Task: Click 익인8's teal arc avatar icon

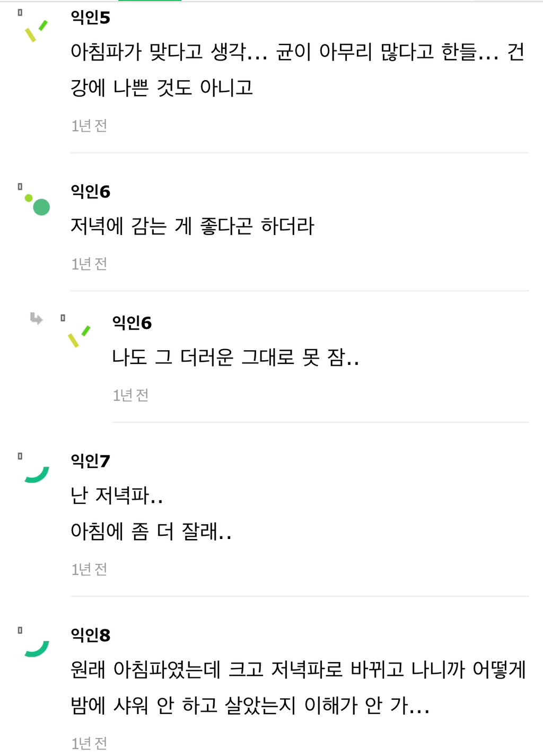Action: pos(37,648)
